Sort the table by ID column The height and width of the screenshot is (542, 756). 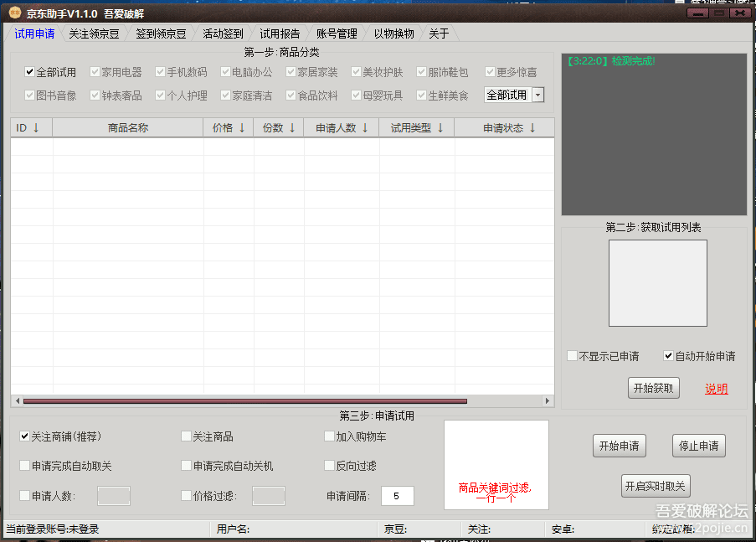[x=31, y=128]
